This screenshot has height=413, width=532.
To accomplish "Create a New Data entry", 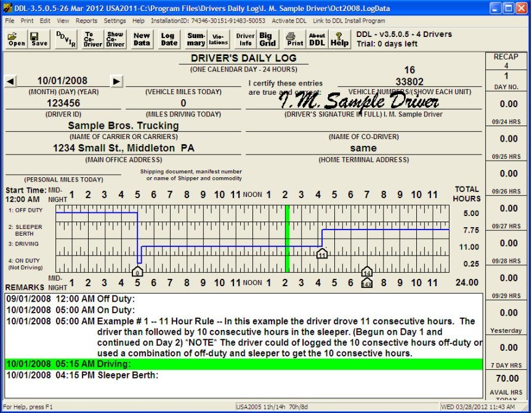I will point(141,38).
